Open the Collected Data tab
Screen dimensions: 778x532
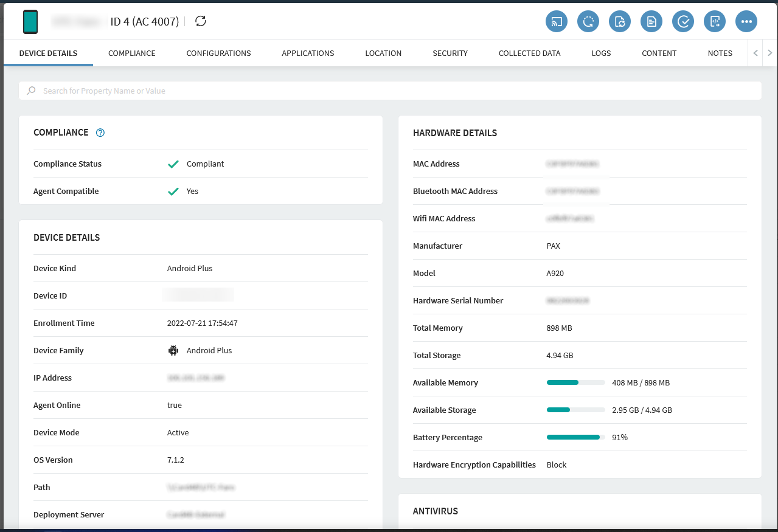point(529,54)
